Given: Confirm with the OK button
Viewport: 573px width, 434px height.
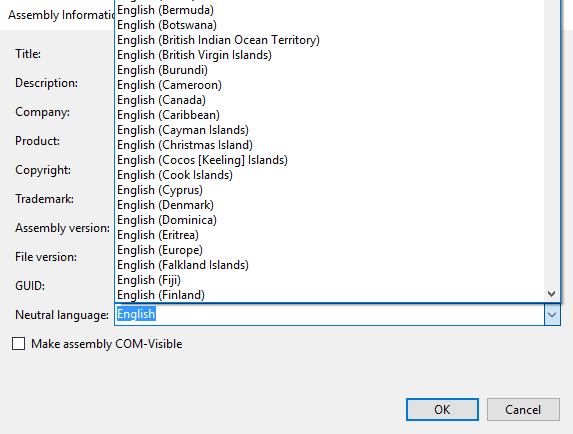Looking at the screenshot, I should 442,410.
